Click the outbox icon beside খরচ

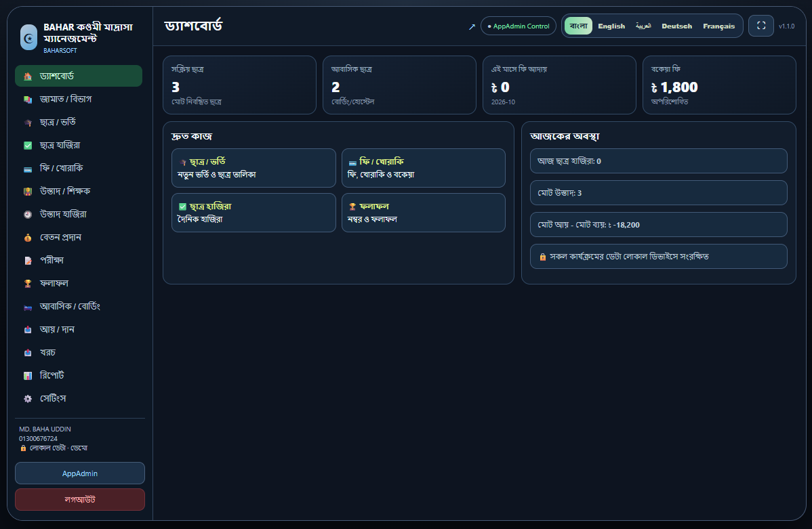tap(28, 352)
